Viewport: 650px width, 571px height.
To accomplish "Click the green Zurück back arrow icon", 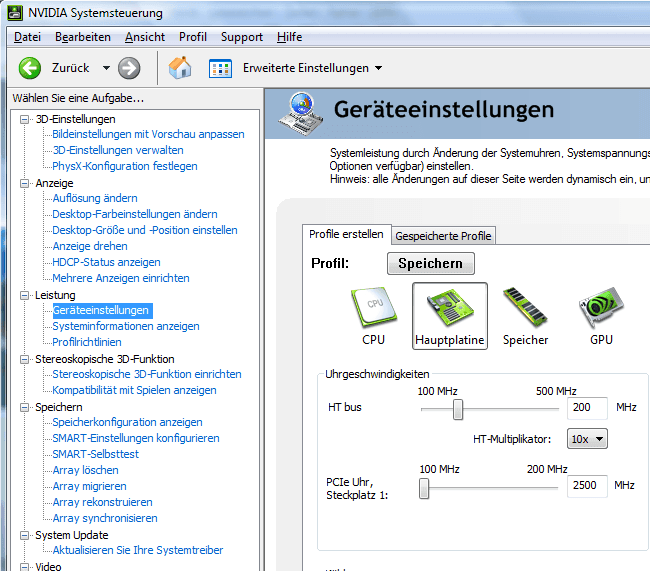I will 30,68.
